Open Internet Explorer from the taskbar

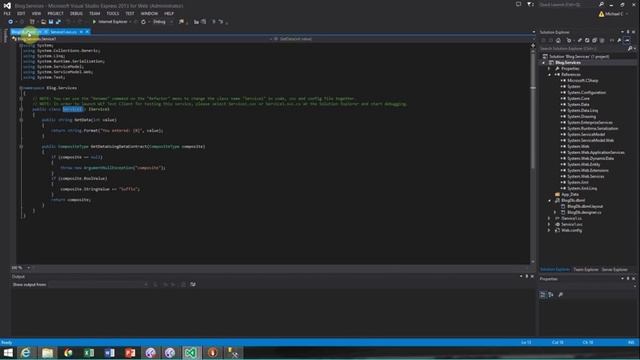coord(26,353)
